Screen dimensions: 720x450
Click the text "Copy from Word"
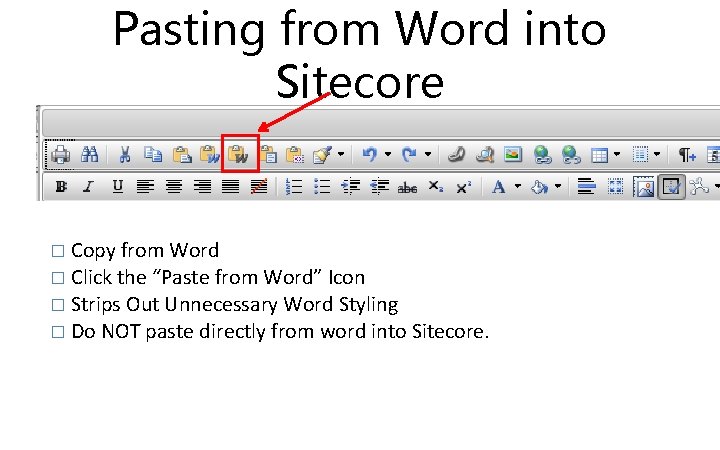coord(145,251)
